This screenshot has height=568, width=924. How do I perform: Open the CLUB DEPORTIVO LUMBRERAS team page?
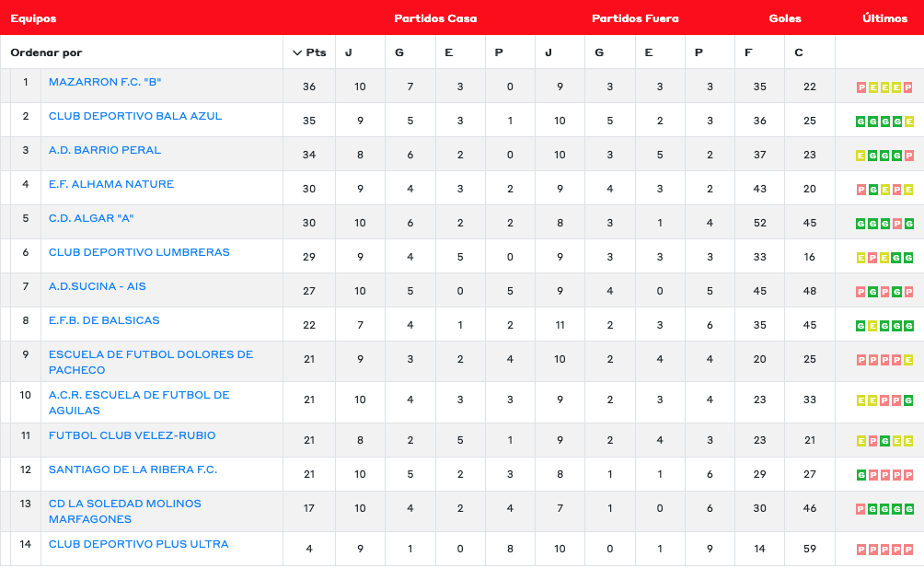point(139,252)
